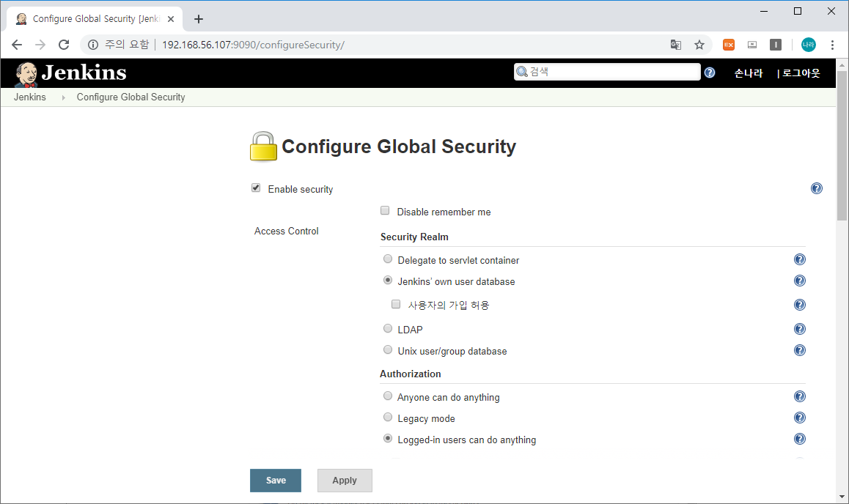Click the gray screen extension icon
Image resolution: width=849 pixels, height=504 pixels.
tap(752, 45)
